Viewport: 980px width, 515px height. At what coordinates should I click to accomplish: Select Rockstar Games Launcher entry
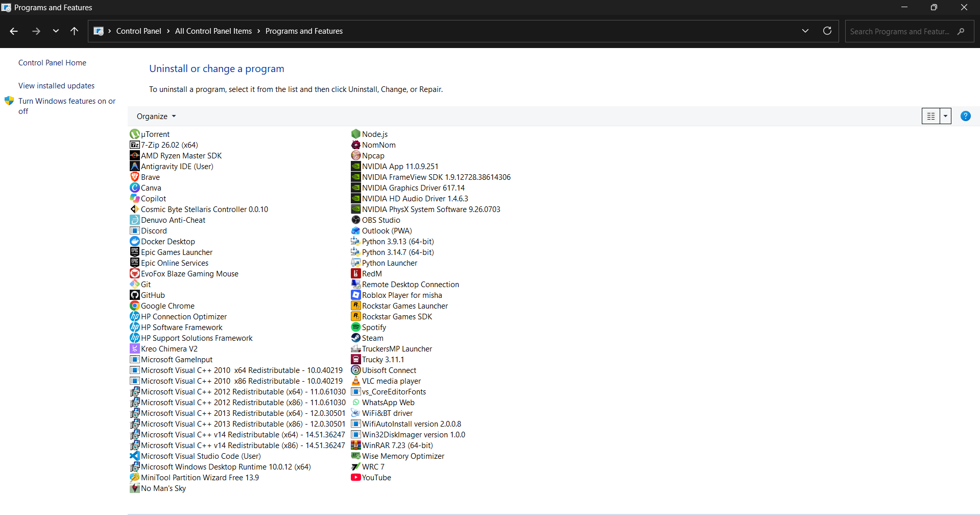point(399,306)
